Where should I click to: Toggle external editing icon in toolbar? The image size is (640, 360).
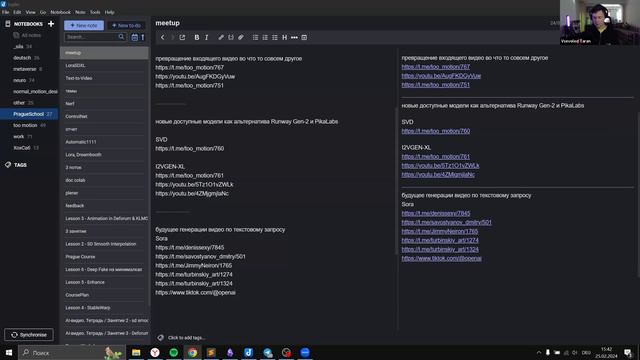point(182,37)
